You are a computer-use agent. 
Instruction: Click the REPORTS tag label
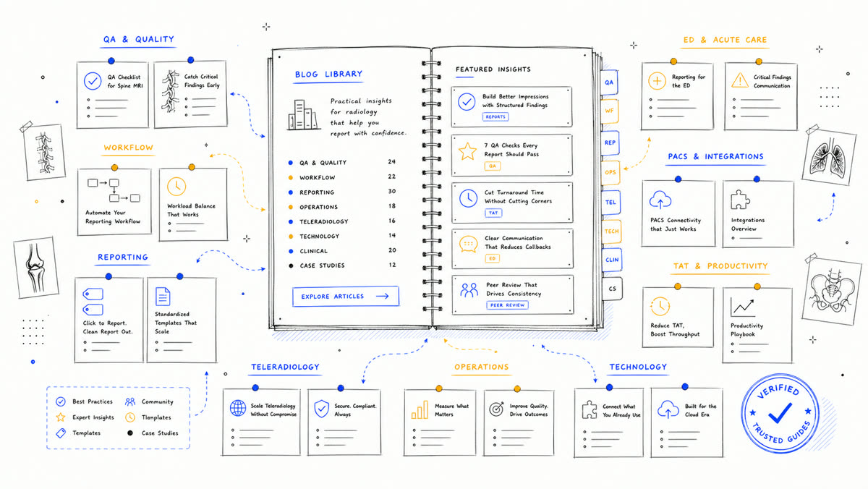click(x=496, y=116)
